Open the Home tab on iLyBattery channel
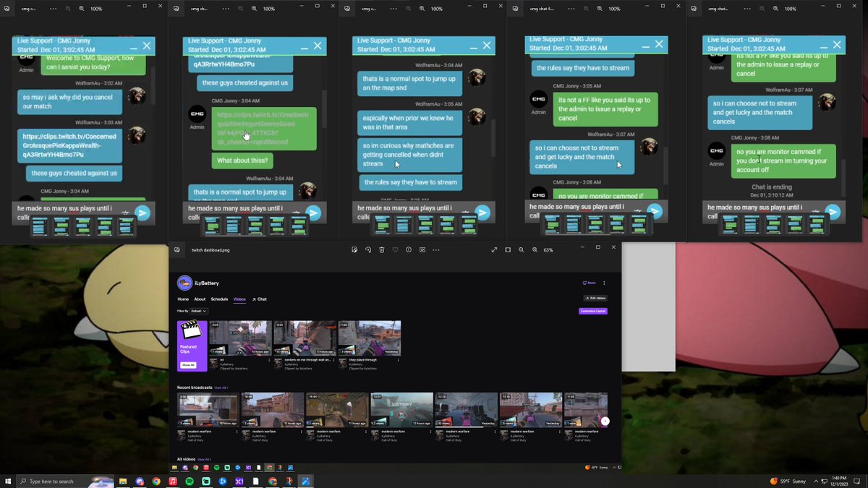Viewport: 868px width, 488px height. pos(183,299)
